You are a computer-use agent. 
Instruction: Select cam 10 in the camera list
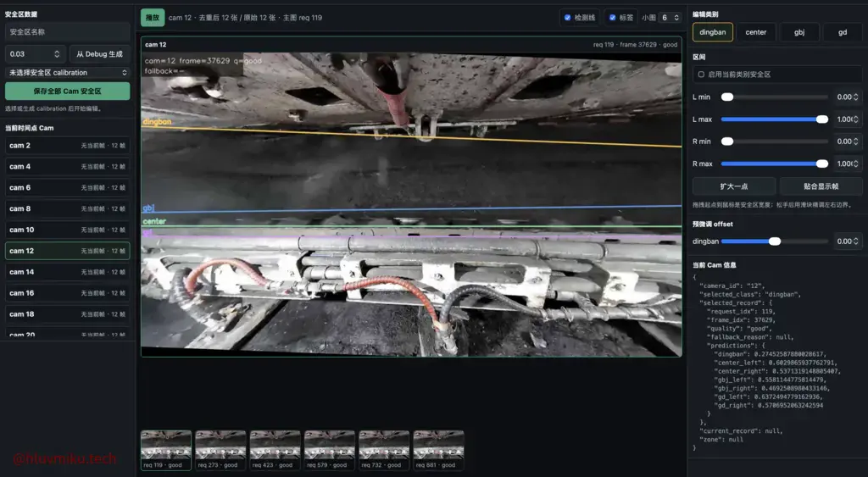[68, 230]
